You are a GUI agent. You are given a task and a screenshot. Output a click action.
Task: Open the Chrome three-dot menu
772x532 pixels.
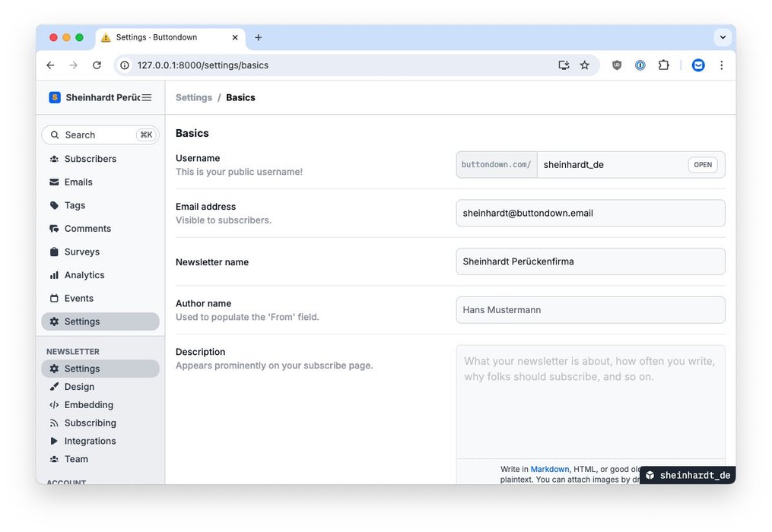pyautogui.click(x=721, y=65)
